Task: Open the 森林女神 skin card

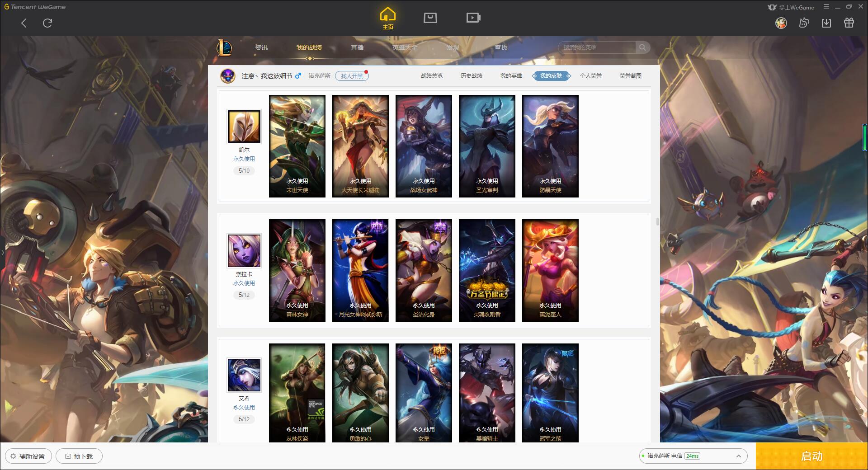Action: coord(297,270)
